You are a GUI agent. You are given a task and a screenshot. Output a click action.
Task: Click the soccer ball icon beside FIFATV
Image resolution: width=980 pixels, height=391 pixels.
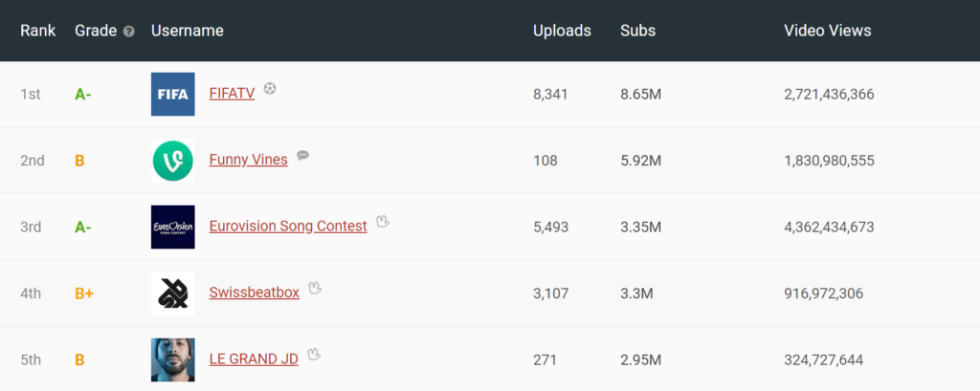pyautogui.click(x=270, y=89)
